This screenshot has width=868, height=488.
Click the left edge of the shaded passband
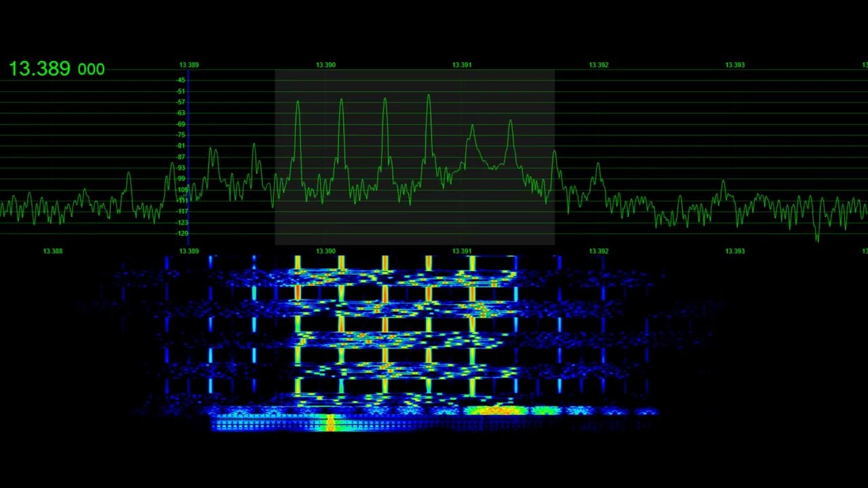click(x=275, y=156)
